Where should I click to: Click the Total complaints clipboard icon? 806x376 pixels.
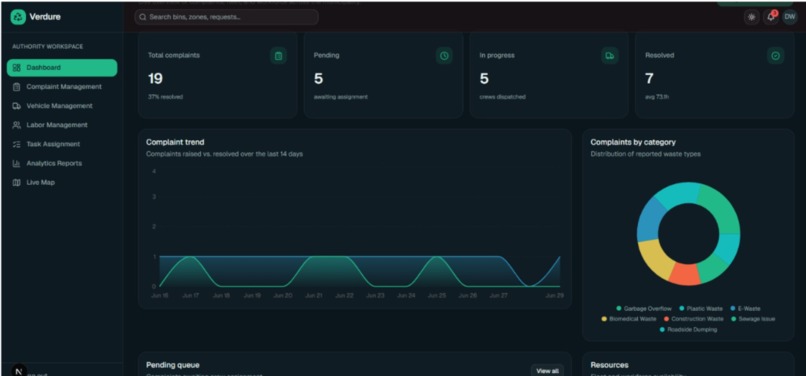278,56
